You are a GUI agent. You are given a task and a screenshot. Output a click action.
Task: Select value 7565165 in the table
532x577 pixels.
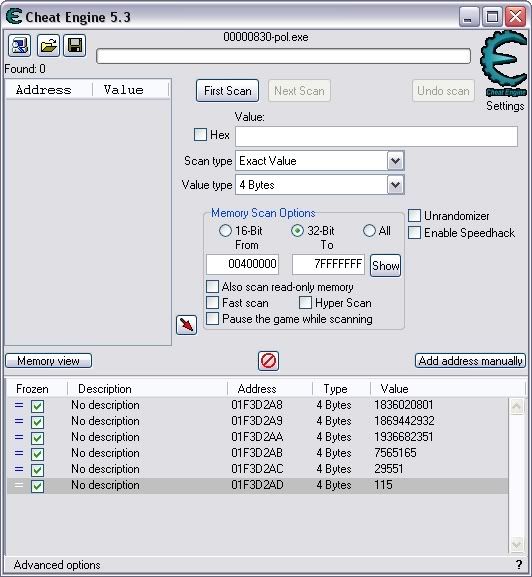tap(395, 453)
